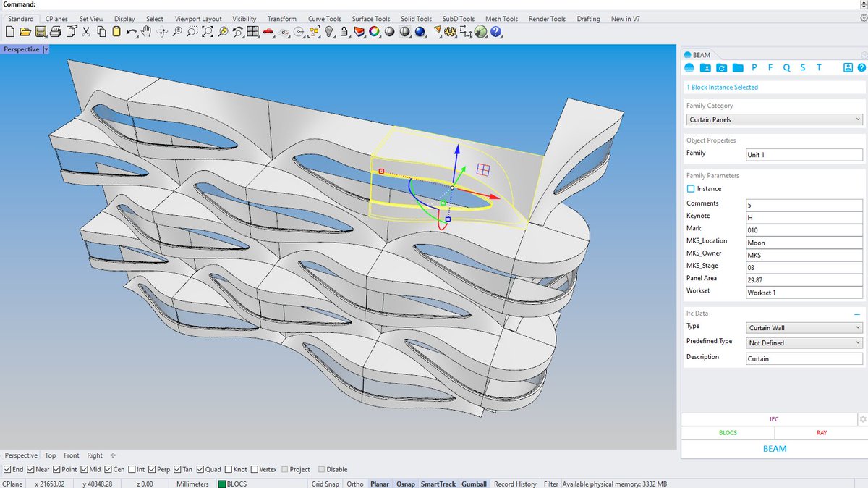Toggle the Mid osnap checkbox
This screenshot has width=868, height=488.
pyautogui.click(x=85, y=469)
